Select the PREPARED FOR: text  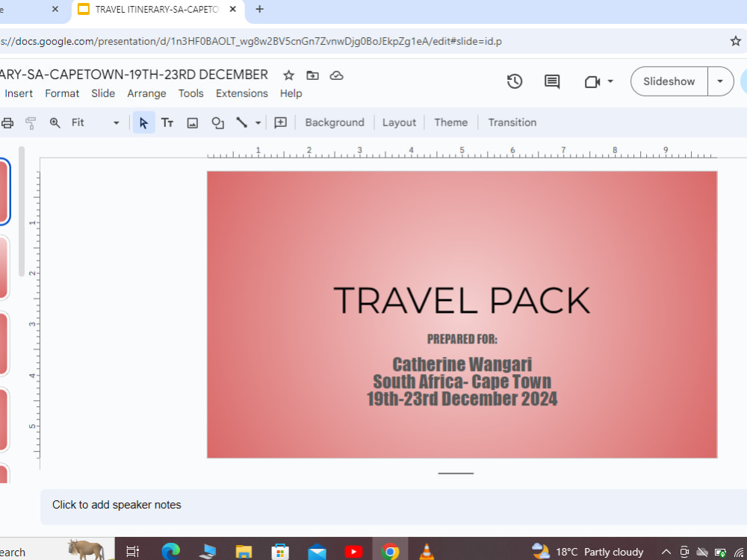click(x=462, y=339)
